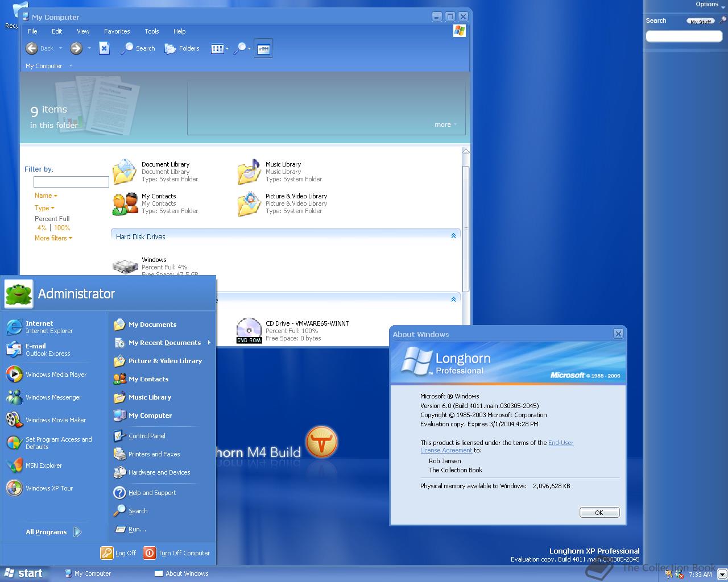Screen dimensions: 728x582
Task: Click the Views grid icon in toolbar
Action: (x=217, y=49)
